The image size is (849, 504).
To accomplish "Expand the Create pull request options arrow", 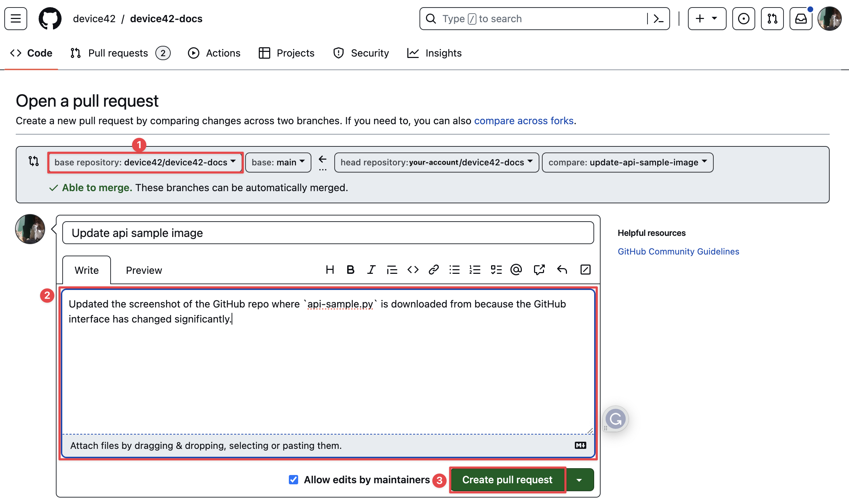I will coord(579,480).
